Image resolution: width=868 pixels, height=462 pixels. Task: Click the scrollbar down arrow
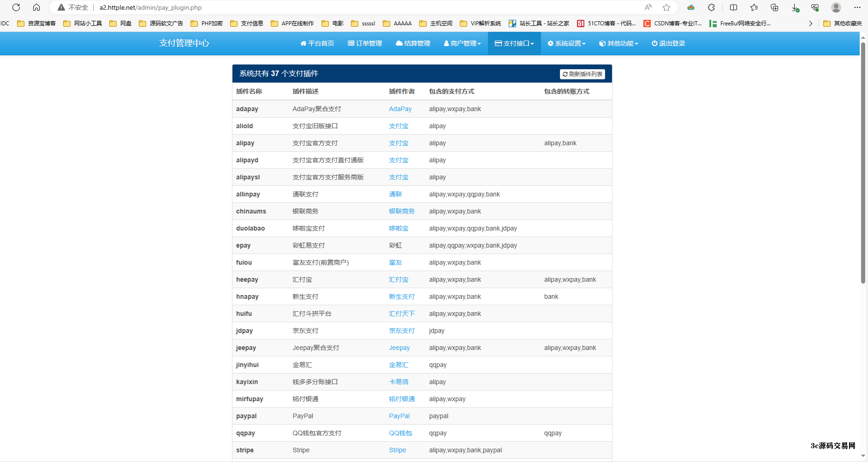(863, 456)
